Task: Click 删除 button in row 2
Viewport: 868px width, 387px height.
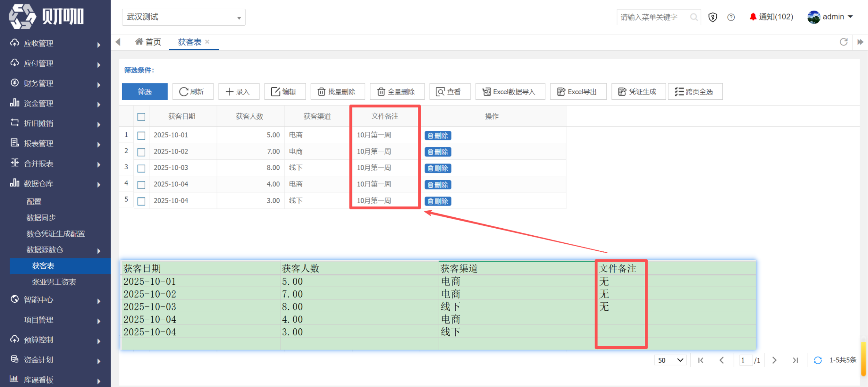Action: (x=438, y=152)
